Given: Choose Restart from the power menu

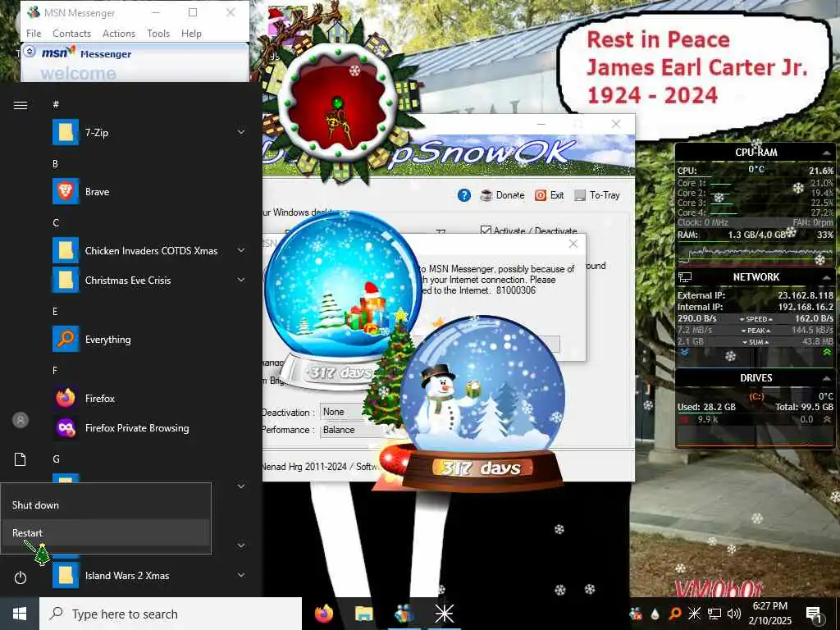Looking at the screenshot, I should [x=106, y=533].
